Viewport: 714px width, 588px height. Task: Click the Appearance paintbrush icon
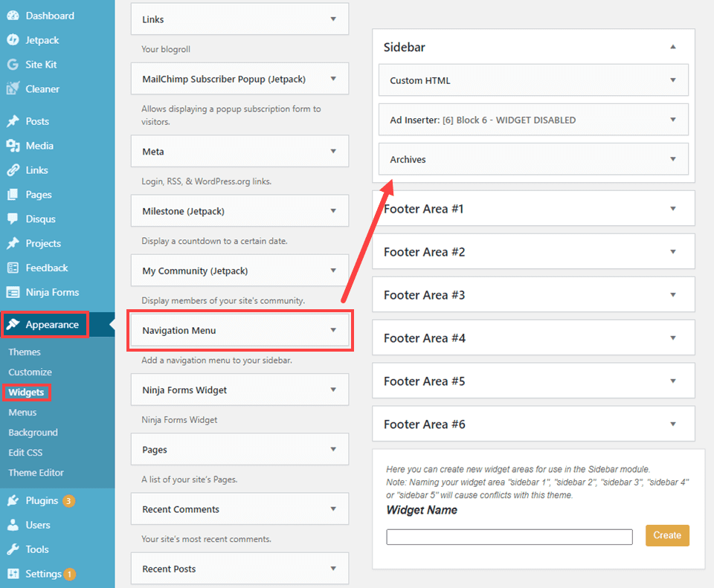coord(13,324)
